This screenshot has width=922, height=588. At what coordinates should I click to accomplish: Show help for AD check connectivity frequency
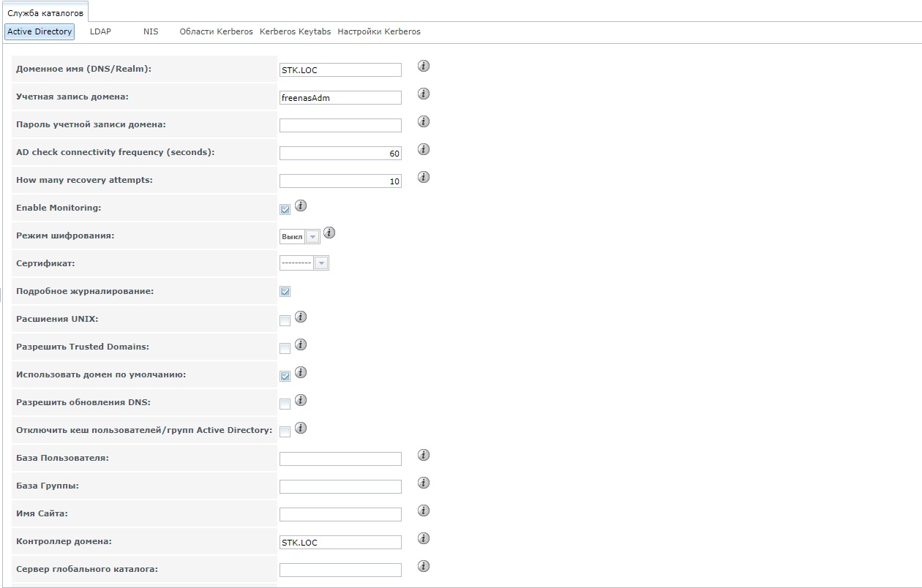(424, 149)
